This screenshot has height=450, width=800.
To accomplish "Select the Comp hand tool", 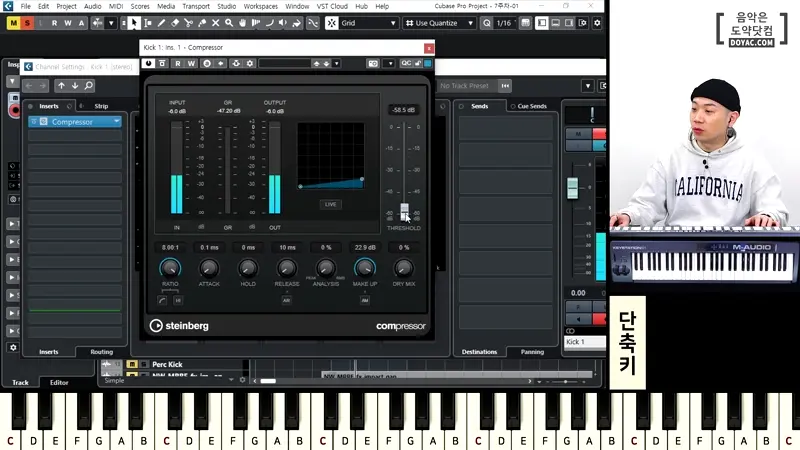I will pos(242,23).
